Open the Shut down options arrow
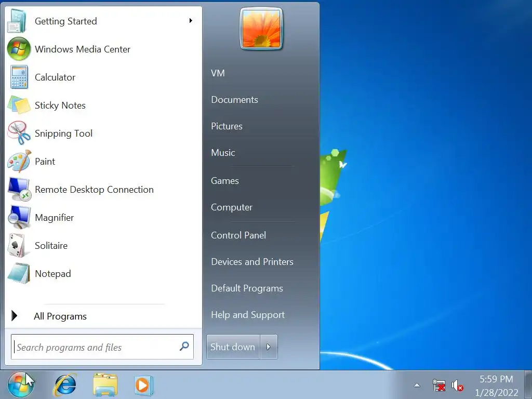This screenshot has width=532, height=399. point(269,347)
